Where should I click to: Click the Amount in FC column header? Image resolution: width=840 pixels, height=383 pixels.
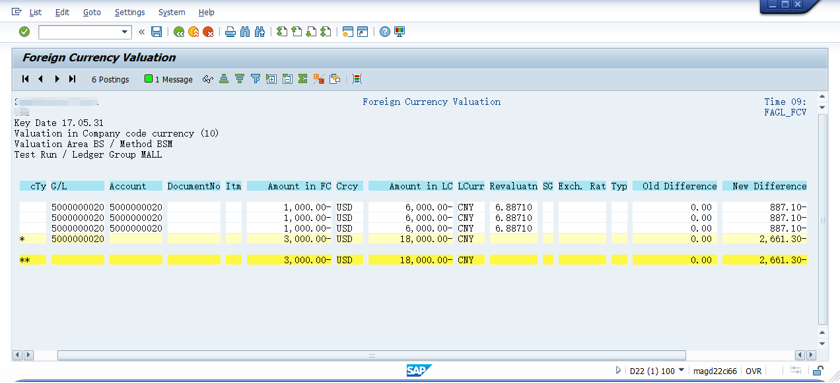tap(289, 186)
